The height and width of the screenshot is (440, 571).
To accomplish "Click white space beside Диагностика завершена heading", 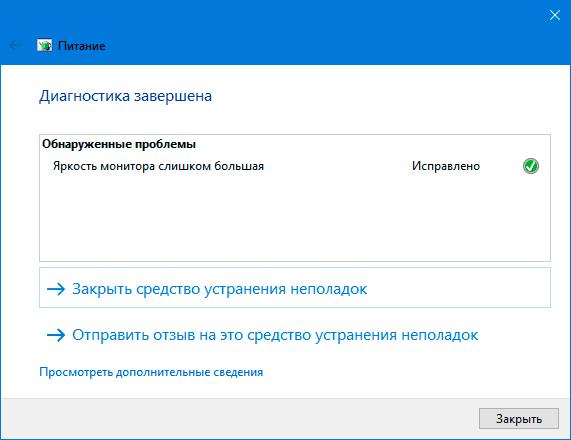I will click(x=382, y=96).
